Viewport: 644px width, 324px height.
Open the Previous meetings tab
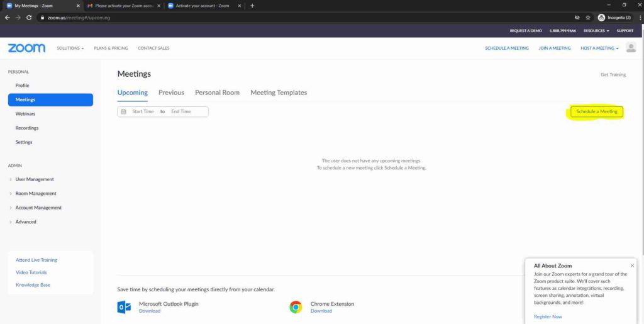tap(171, 92)
